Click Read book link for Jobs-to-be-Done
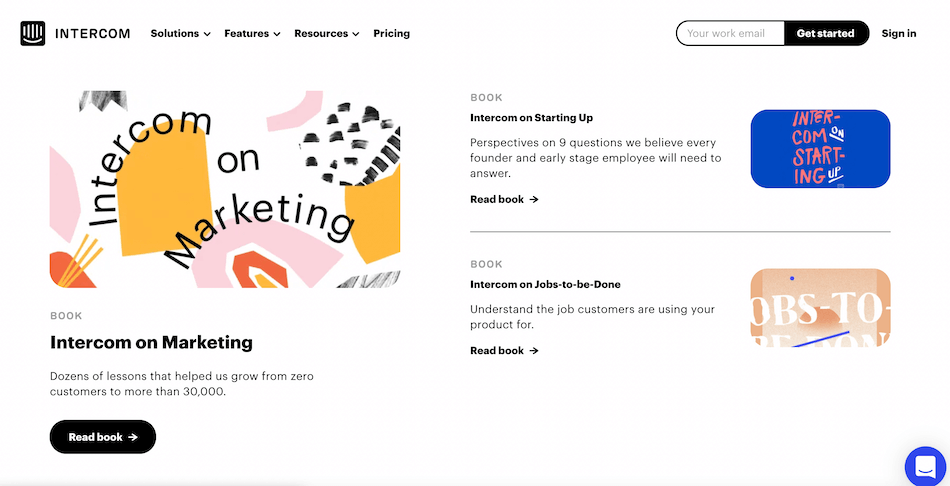Image resolution: width=950 pixels, height=486 pixels. click(504, 350)
